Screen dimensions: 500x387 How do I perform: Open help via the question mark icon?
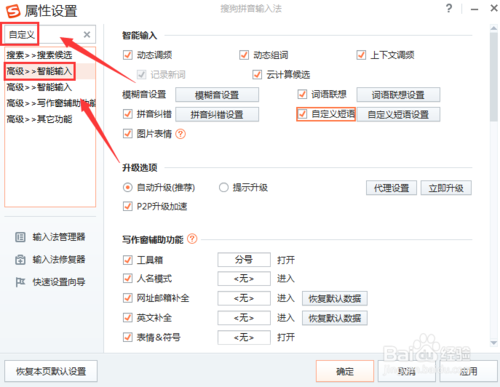click(x=449, y=8)
